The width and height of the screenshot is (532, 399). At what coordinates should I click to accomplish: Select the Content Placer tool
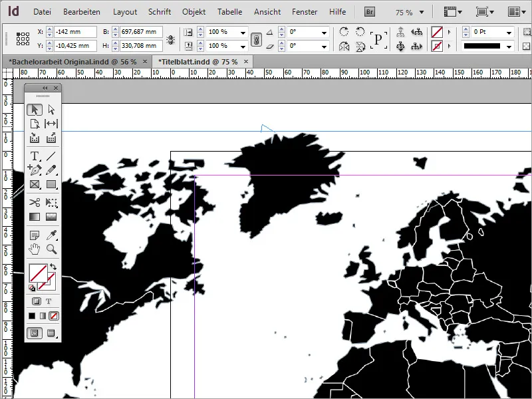[51, 138]
